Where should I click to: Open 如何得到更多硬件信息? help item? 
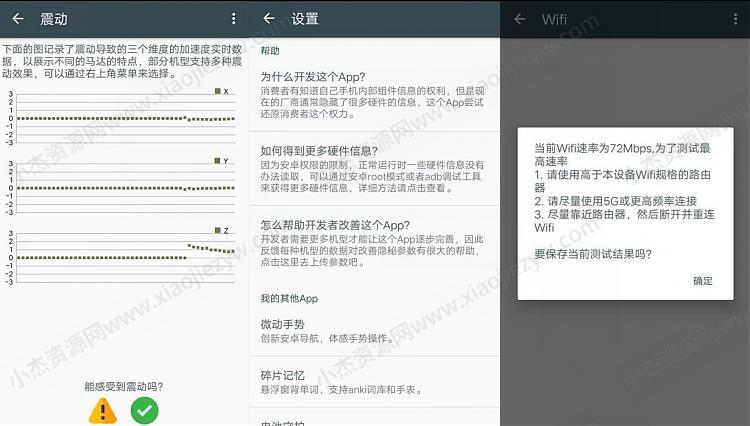374,169
